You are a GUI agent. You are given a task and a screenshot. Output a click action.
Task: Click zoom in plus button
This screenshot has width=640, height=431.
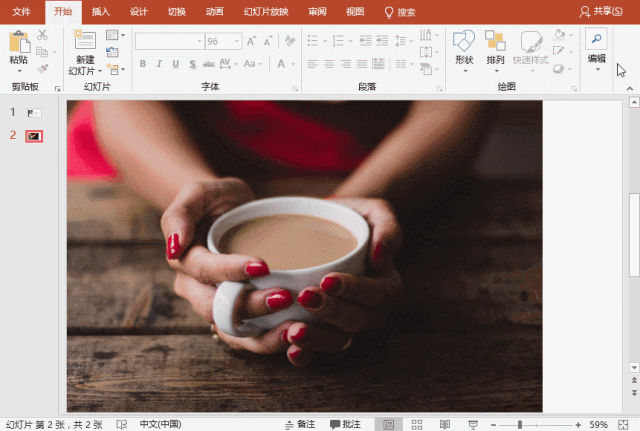click(578, 425)
